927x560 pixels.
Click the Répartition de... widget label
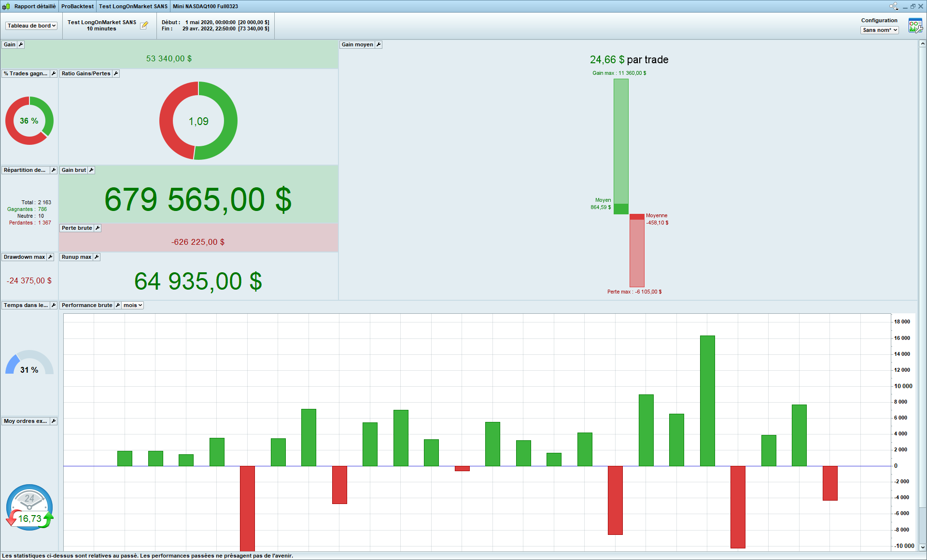tap(25, 170)
